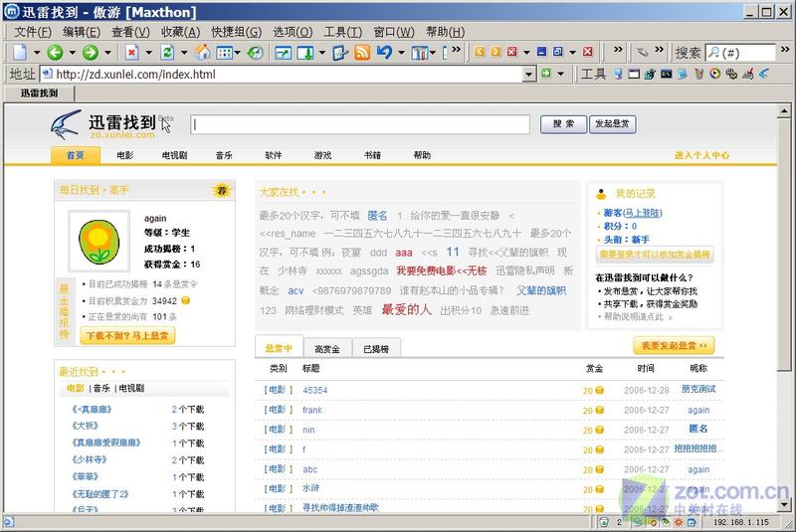Go forward with the green right arrow
This screenshot has height=532, width=796.
91,53
